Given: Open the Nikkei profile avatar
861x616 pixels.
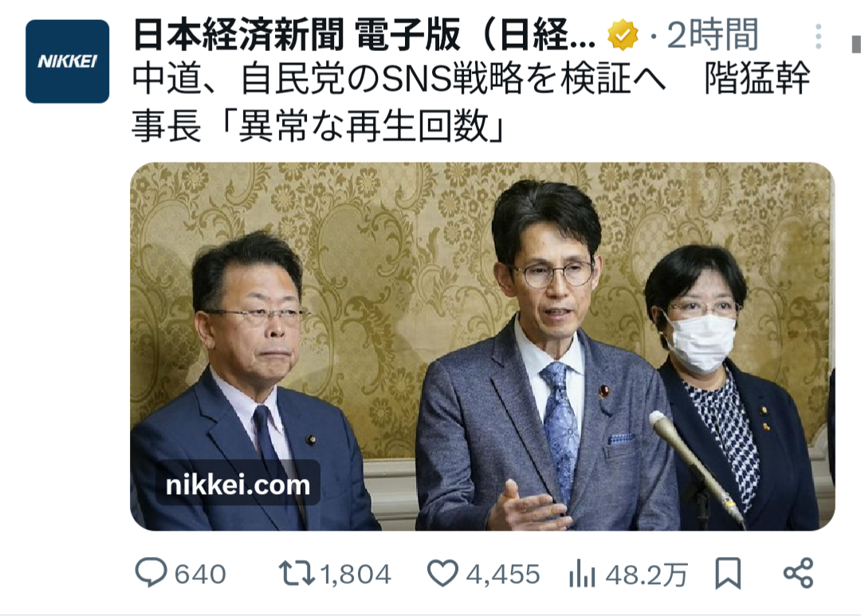Looking at the screenshot, I should click(x=67, y=61).
